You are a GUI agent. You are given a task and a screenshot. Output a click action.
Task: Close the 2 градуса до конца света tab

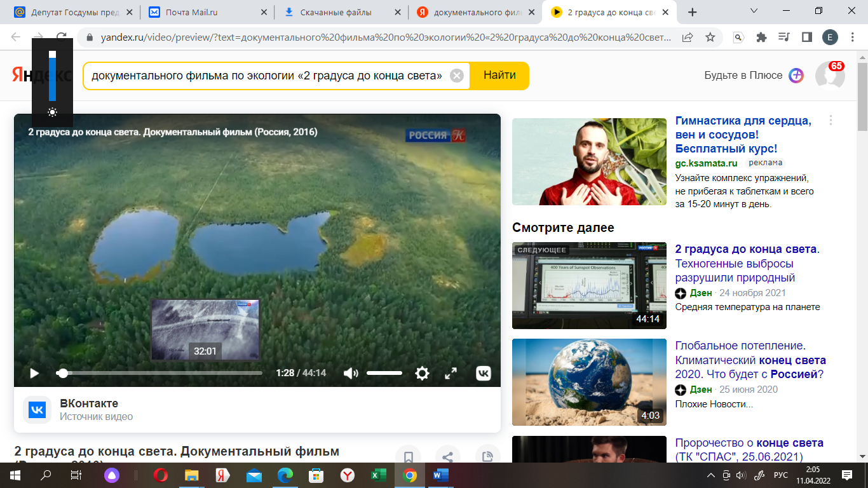coord(665,12)
